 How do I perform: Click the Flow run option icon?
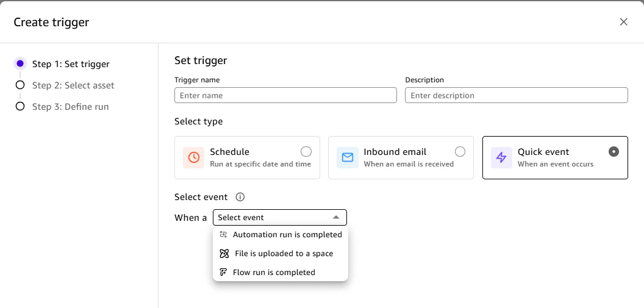click(x=223, y=272)
